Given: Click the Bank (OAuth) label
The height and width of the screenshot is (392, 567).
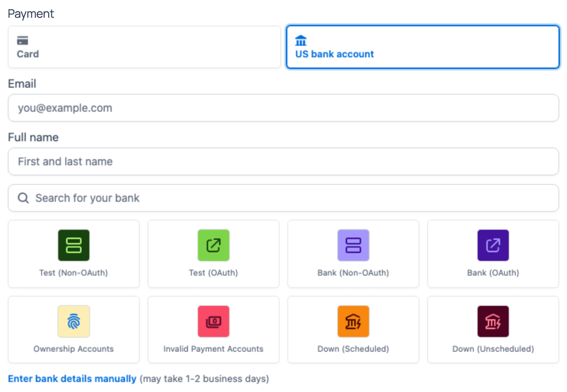Looking at the screenshot, I should click(493, 273).
